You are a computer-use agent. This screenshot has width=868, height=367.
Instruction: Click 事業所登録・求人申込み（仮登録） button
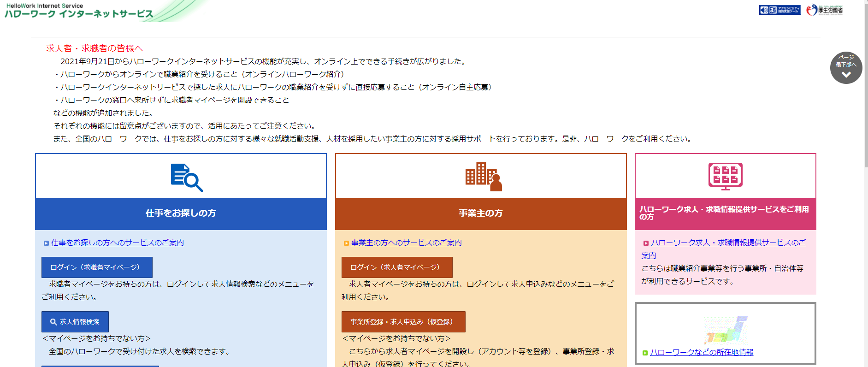[x=403, y=322]
